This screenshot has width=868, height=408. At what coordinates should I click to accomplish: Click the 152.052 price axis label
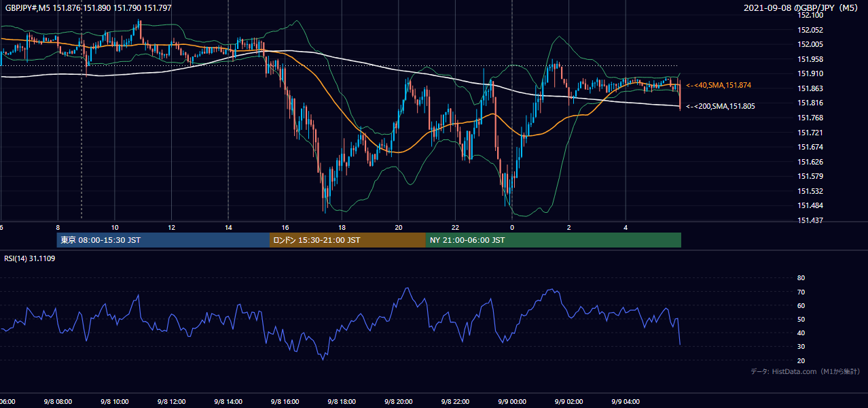(810, 30)
